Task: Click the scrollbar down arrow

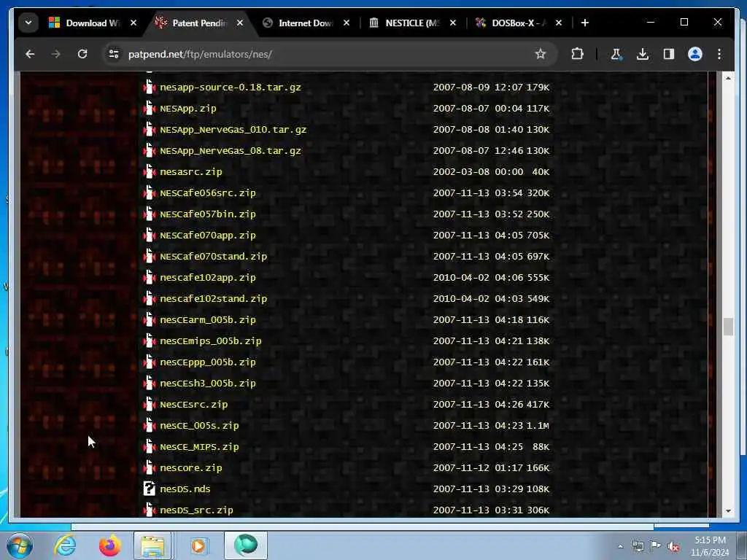Action: pyautogui.click(x=728, y=511)
